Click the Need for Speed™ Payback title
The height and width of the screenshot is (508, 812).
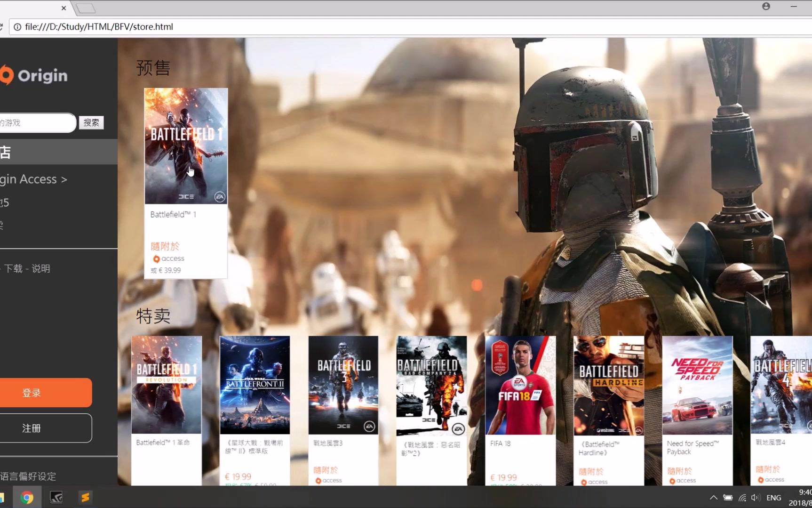pos(693,447)
